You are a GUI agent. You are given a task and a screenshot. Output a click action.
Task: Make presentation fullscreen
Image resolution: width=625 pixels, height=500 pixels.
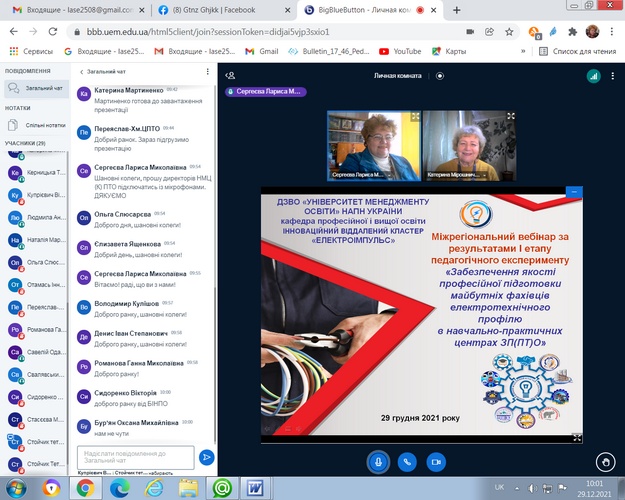click(x=577, y=438)
